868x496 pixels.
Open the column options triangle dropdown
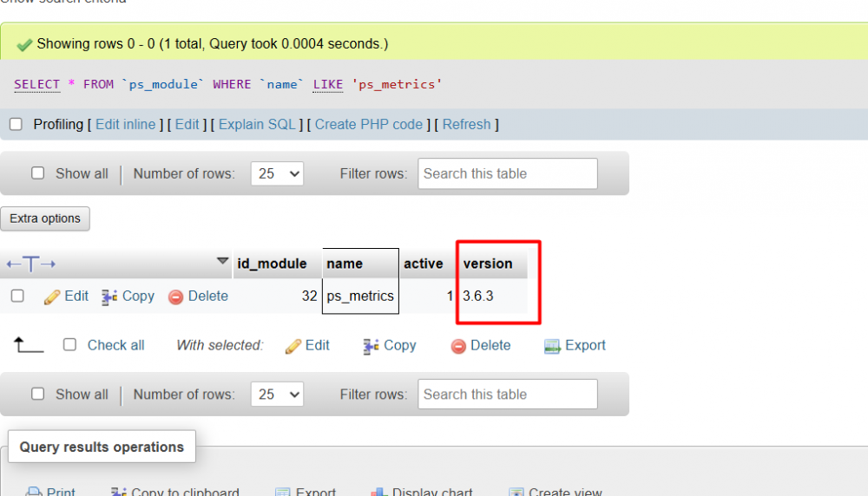click(x=222, y=260)
